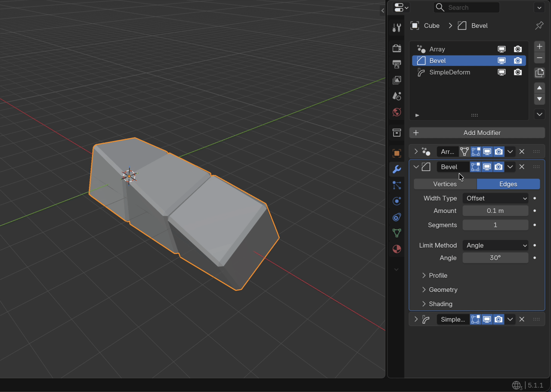Viewport: 551px width, 392px height.
Task: Open the Object Data properties tab
Action: click(396, 233)
